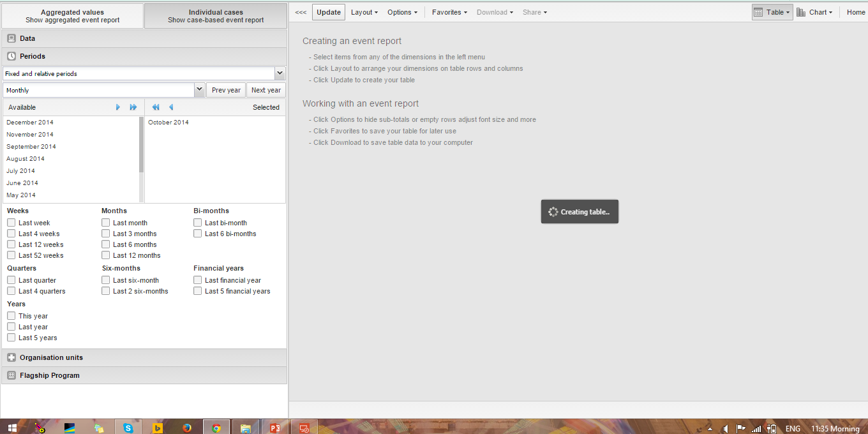Enable the This year checkbox

11,316
